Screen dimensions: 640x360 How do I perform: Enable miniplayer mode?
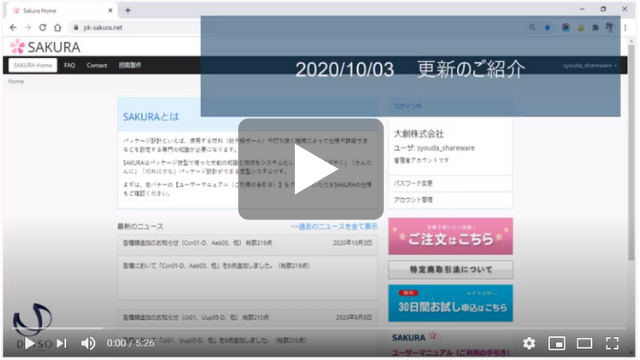[557, 343]
